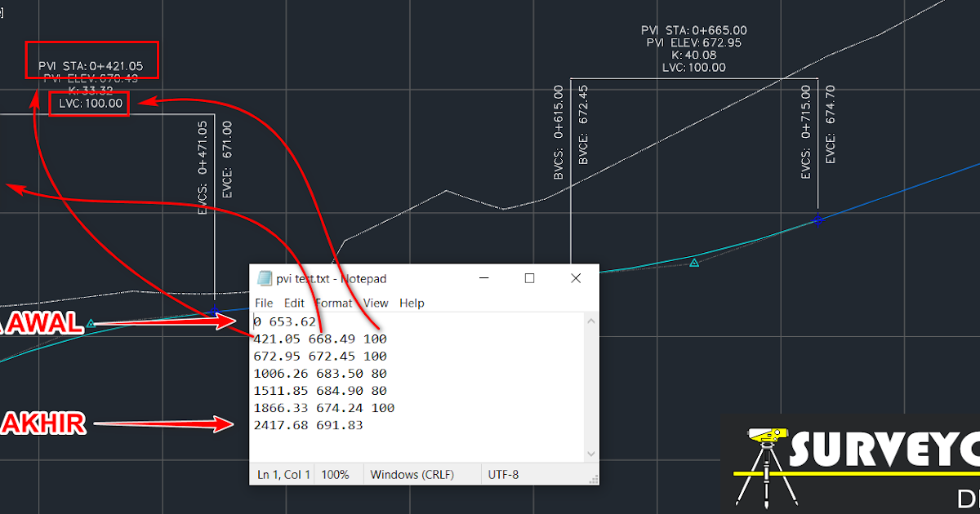Toggle the highlighted LVC: 100.00 callout box
Screen dimensions: 980x514
89,104
